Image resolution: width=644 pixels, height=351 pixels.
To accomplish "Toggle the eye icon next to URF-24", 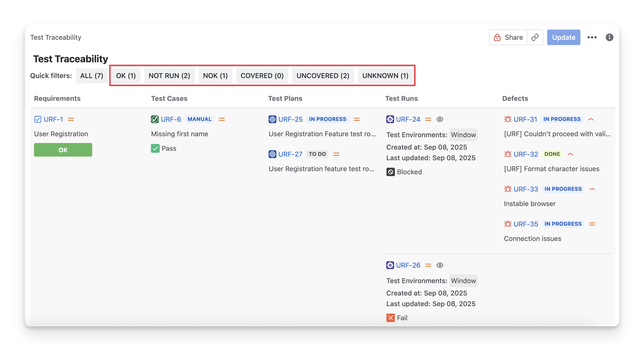I will [x=440, y=119].
